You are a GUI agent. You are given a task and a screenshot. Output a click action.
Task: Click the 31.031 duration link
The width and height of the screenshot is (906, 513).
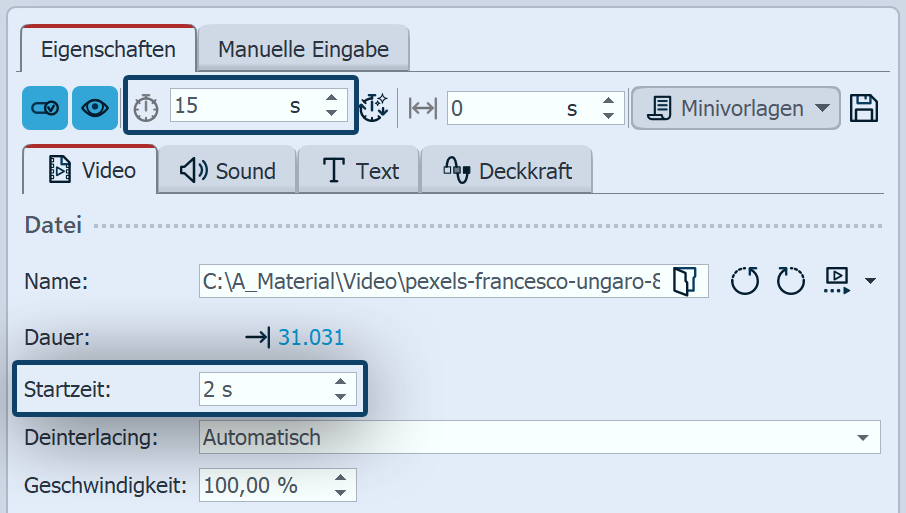coord(311,338)
